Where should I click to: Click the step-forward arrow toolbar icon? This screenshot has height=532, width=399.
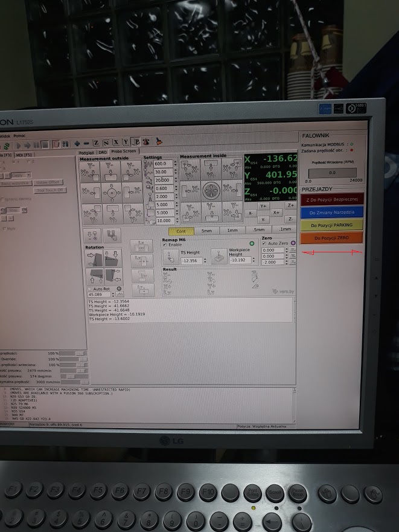pyautogui.click(x=27, y=145)
